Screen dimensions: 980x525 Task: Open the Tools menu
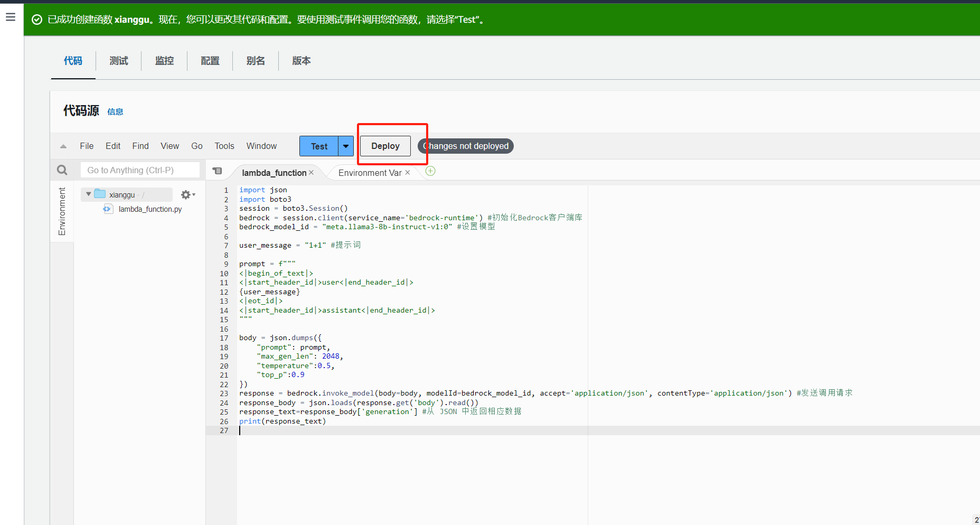point(224,146)
